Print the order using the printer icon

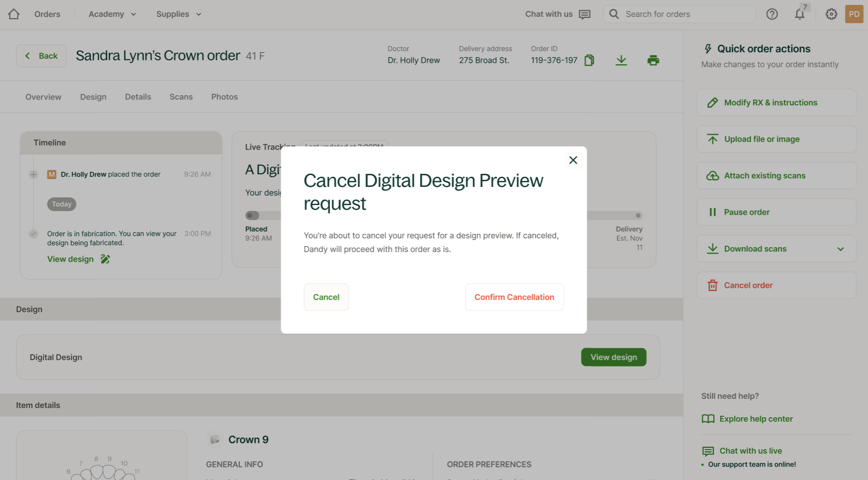653,60
